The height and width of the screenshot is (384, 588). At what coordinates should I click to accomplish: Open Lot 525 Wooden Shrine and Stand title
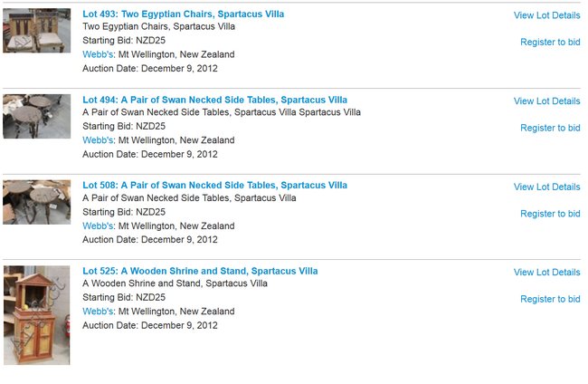click(x=200, y=271)
